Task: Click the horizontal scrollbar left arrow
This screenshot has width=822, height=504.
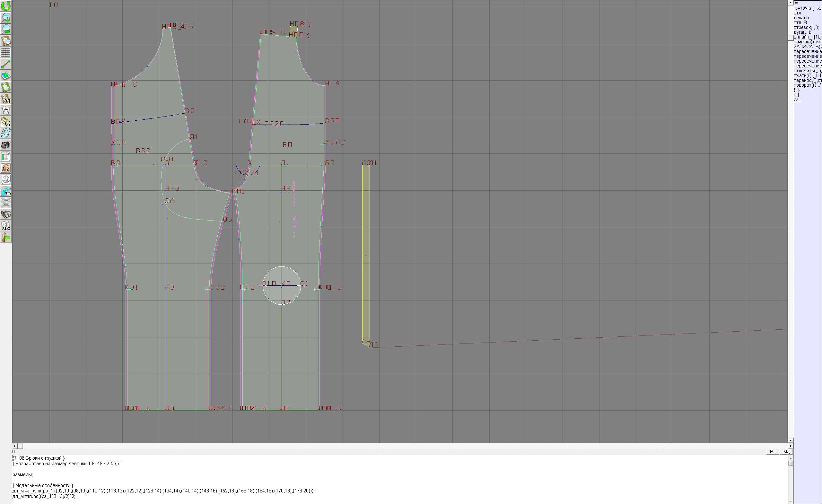Action: [x=14, y=446]
